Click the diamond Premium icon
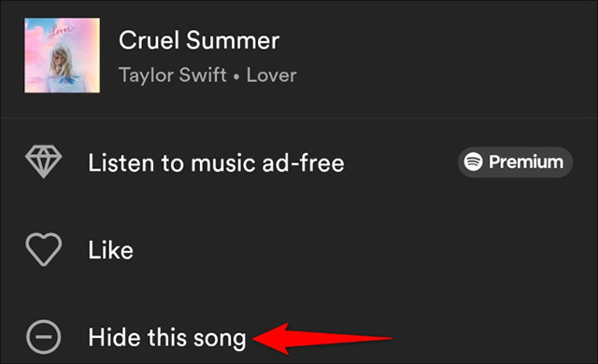598x364 pixels. tap(44, 161)
